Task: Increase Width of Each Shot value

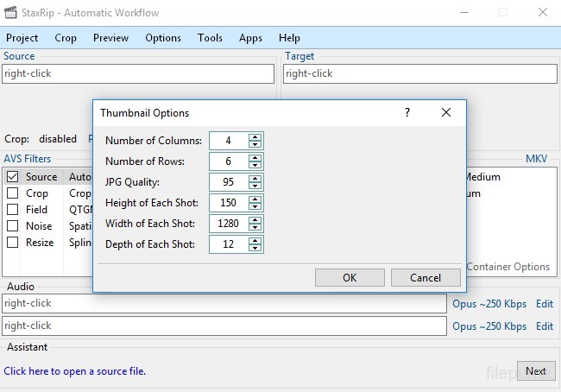Action: click(x=255, y=219)
